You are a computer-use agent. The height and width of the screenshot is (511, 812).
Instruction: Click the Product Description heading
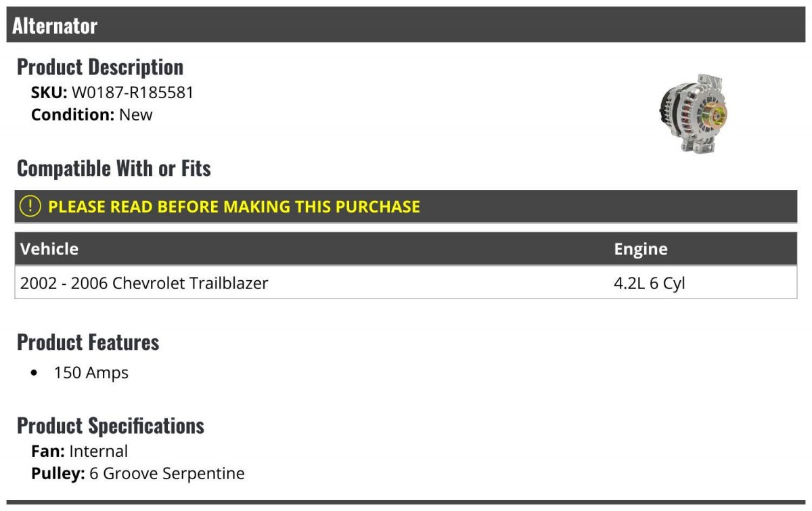(100, 67)
